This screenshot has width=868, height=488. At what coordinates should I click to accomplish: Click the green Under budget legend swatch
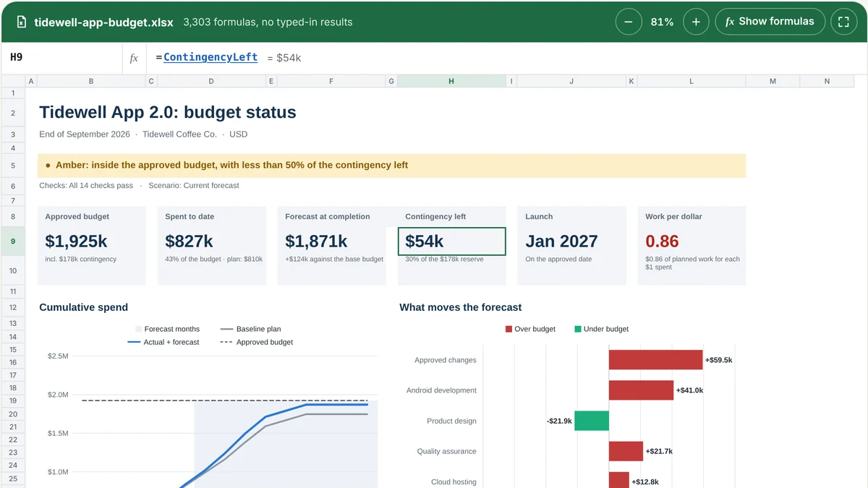click(x=577, y=329)
